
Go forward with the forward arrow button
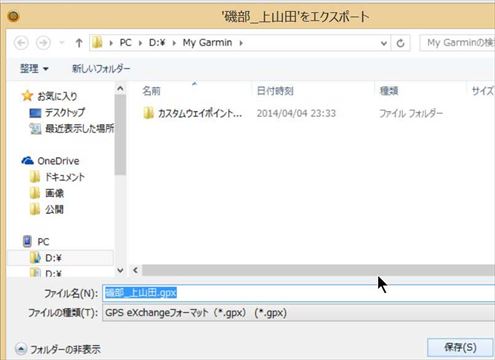click(43, 43)
